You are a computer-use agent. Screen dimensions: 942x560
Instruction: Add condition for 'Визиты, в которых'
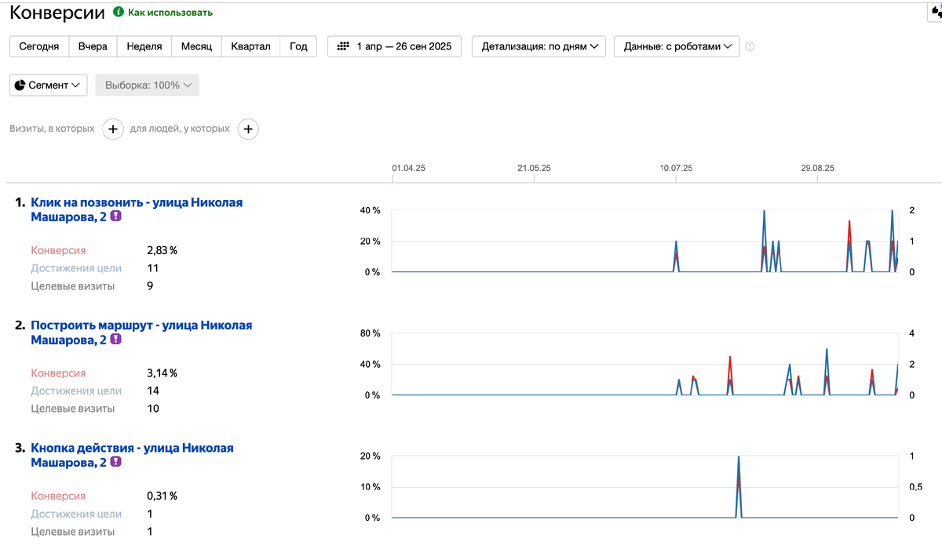pyautogui.click(x=112, y=129)
